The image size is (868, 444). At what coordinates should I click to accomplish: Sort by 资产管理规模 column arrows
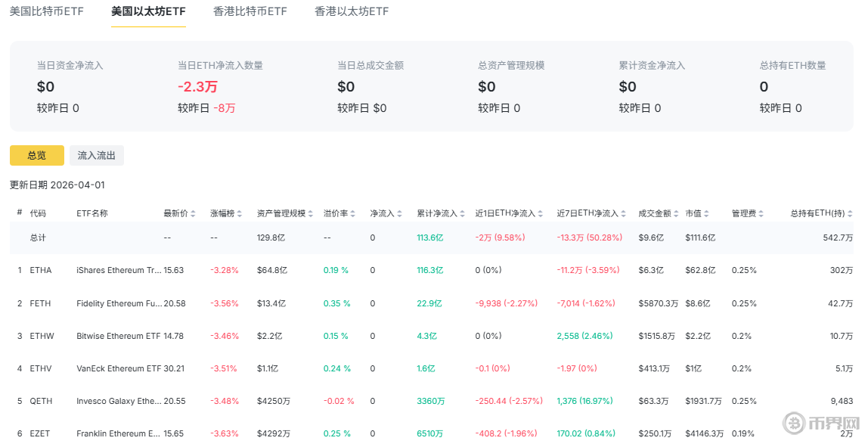point(311,214)
